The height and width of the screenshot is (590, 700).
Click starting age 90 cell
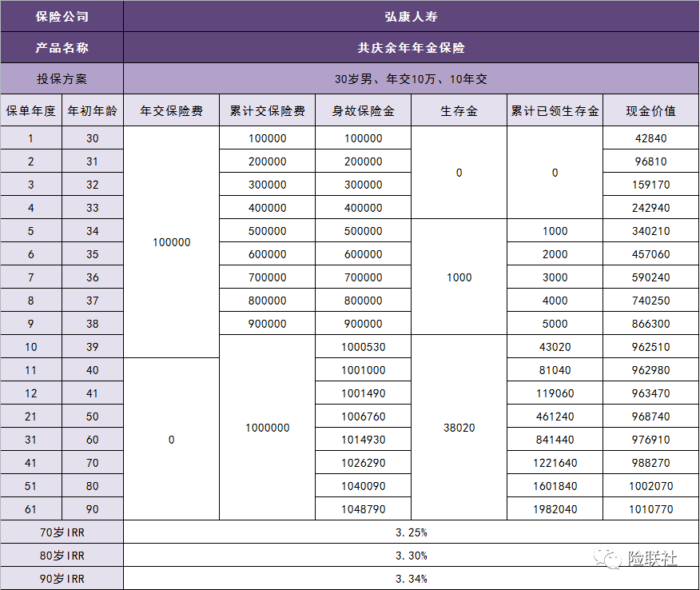[x=93, y=509]
